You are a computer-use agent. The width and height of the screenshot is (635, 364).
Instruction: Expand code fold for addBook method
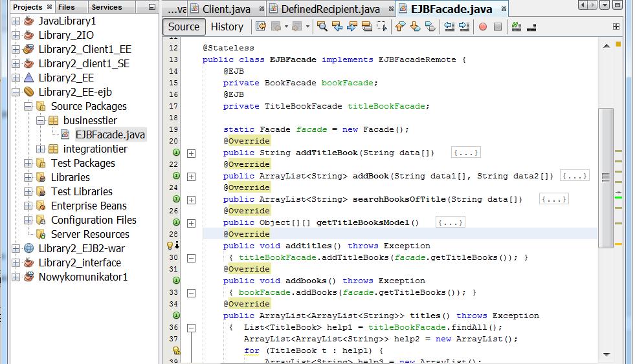191,177
